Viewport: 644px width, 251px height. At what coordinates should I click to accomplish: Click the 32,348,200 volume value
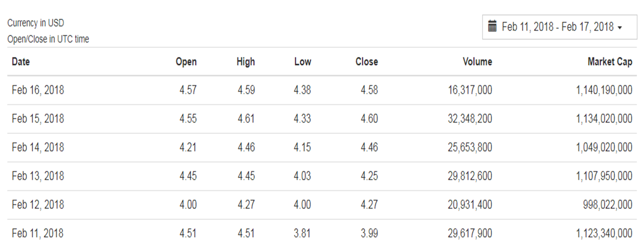pos(470,119)
